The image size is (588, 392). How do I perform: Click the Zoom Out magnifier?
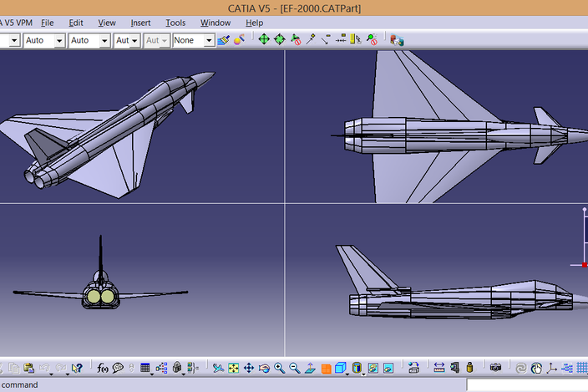tap(295, 368)
